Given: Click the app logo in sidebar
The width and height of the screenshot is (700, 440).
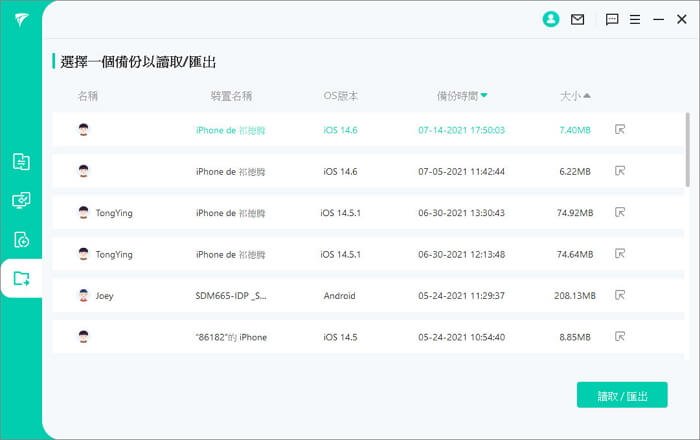Looking at the screenshot, I should [21, 19].
